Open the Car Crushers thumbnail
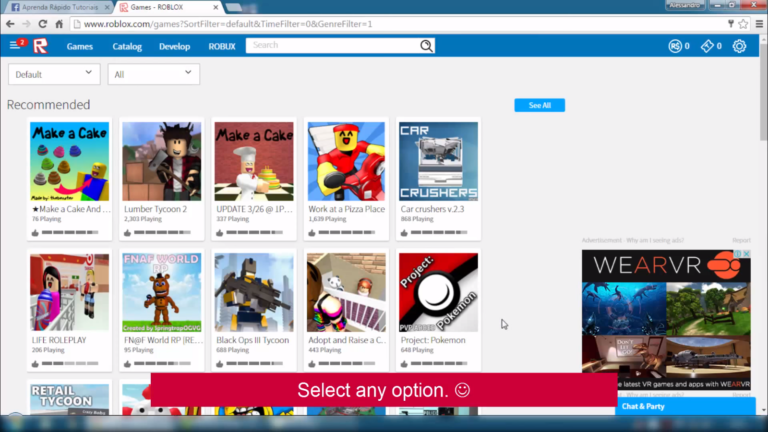The image size is (768, 432). [x=438, y=161]
